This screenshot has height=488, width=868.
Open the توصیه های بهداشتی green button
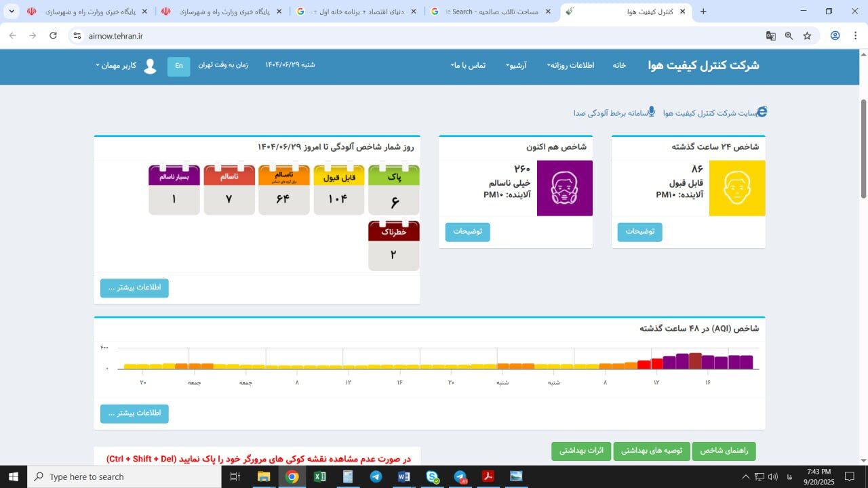click(x=652, y=451)
